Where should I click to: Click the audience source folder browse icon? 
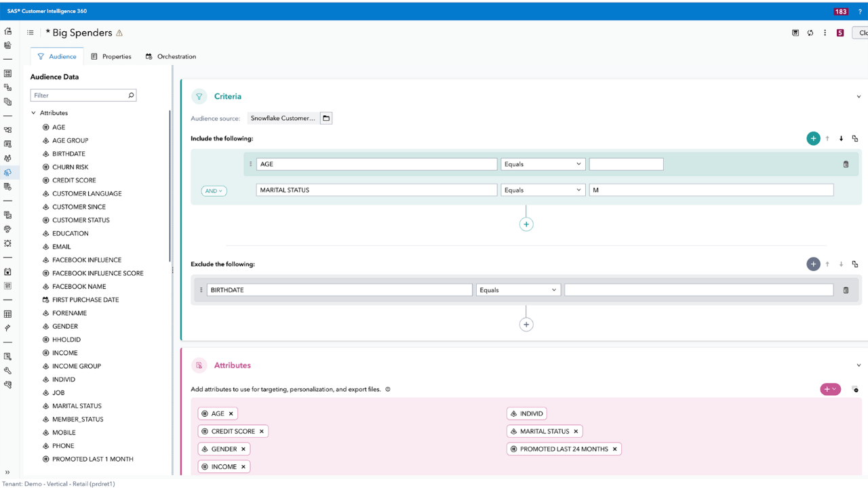point(326,118)
